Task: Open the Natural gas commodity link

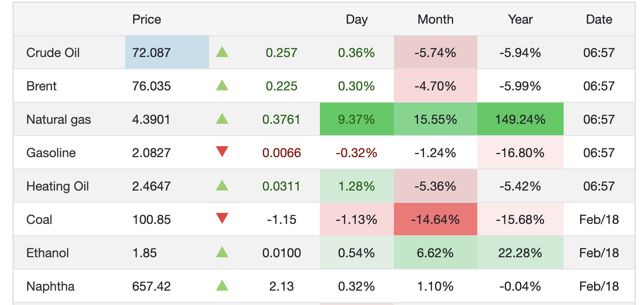Action: click(58, 120)
